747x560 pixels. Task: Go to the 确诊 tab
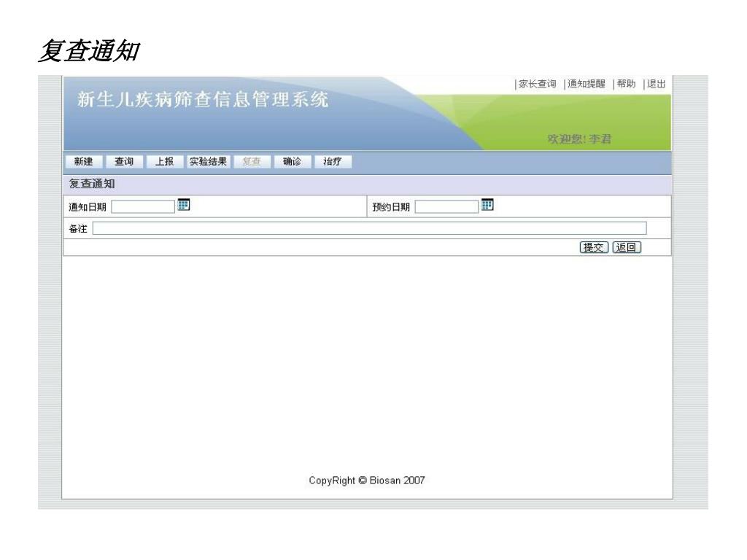tap(292, 161)
